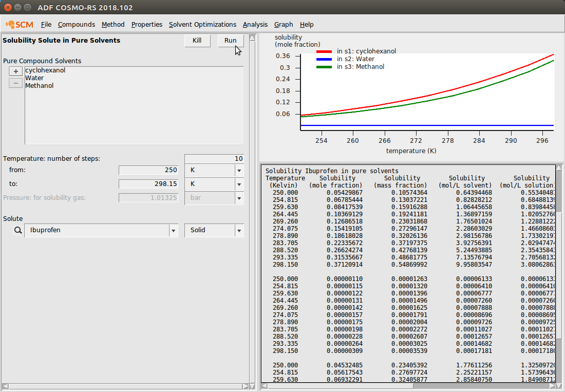This screenshot has height=392, width=565.
Task: Select cyclohexanol in the solvents list
Action: 45,70
